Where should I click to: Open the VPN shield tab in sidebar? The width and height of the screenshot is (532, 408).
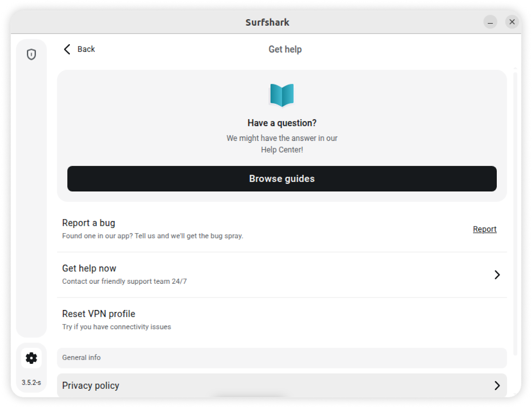(31, 54)
